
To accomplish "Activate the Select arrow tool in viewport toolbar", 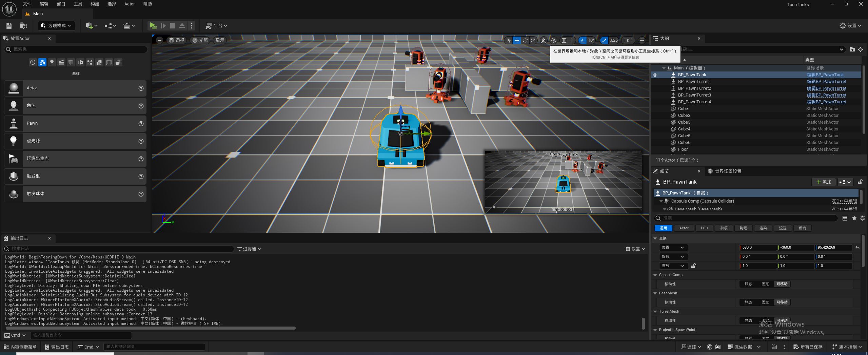I will tap(509, 40).
